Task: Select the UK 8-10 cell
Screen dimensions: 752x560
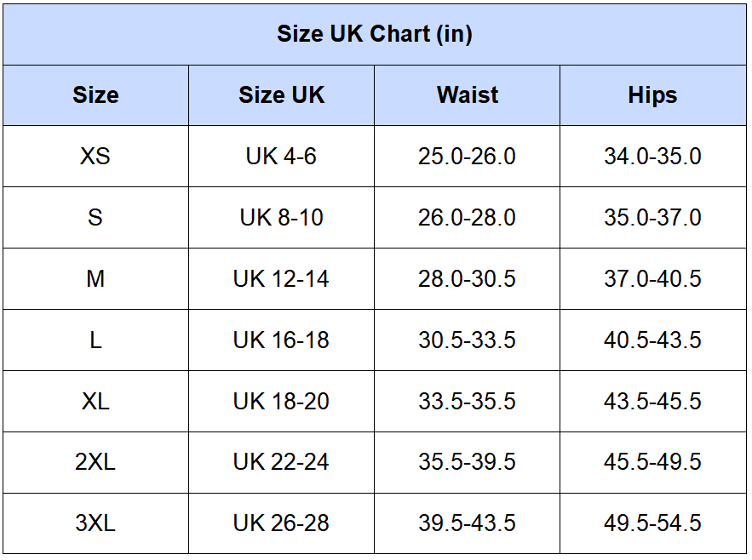Action: (x=282, y=218)
